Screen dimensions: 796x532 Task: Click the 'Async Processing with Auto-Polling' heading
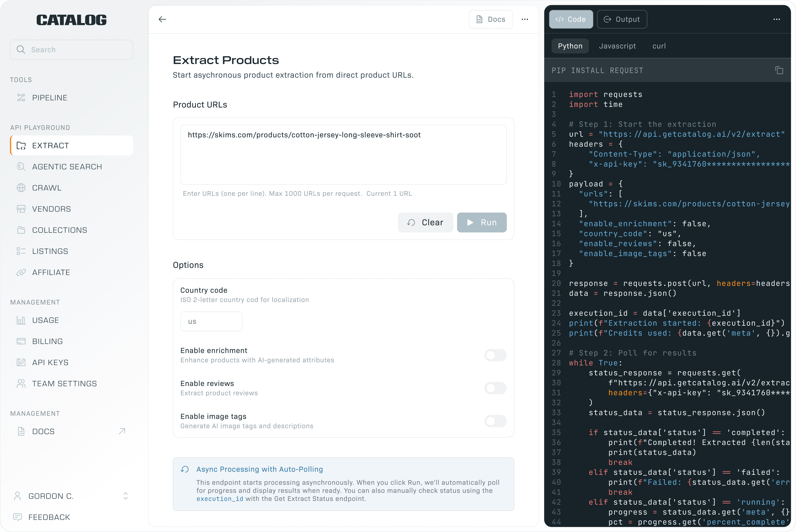point(260,469)
